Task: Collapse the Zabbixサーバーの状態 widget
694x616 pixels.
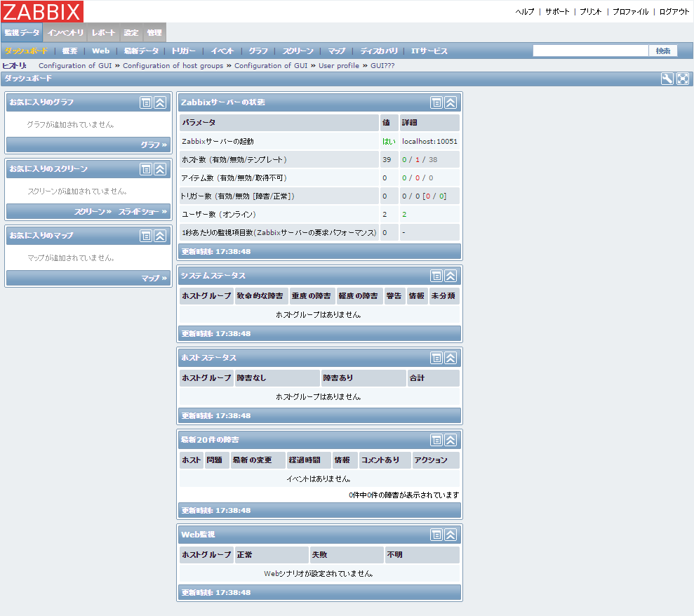Action: coord(451,102)
